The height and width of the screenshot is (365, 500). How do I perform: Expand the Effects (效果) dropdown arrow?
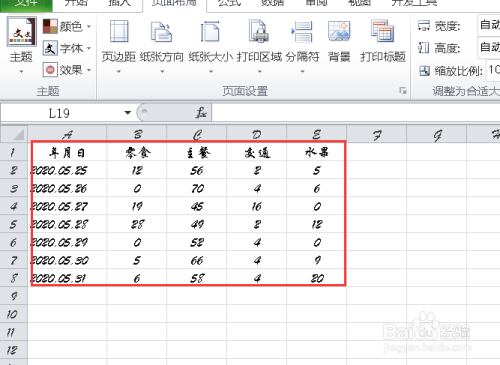[89, 70]
